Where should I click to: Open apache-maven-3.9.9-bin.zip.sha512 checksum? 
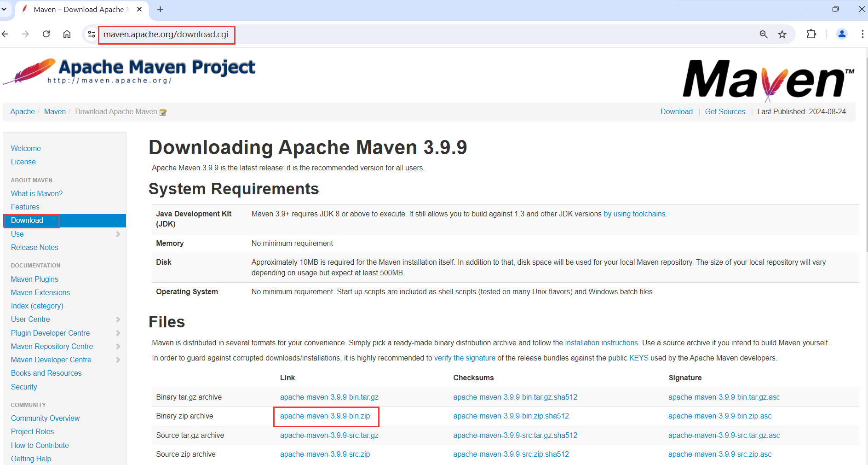tap(511, 416)
